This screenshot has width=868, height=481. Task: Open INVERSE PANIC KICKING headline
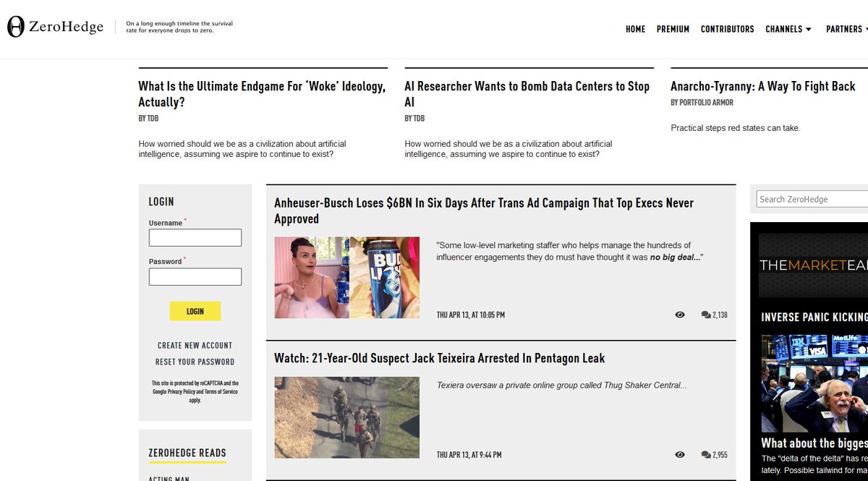click(x=814, y=317)
